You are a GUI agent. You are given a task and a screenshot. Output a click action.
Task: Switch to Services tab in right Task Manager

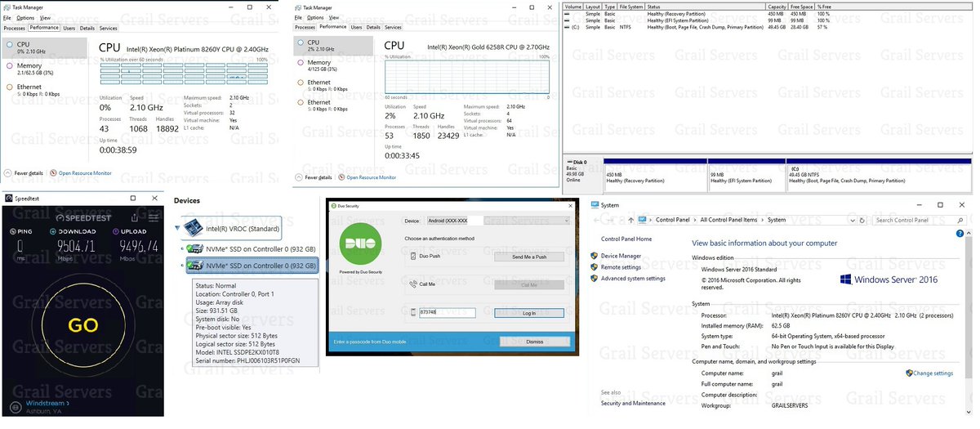393,26
